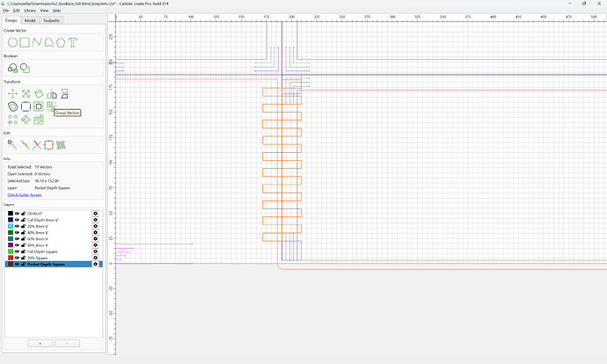Click the cyan 20% 8mm V color swatch
The image size is (607, 364).
pyautogui.click(x=11, y=226)
